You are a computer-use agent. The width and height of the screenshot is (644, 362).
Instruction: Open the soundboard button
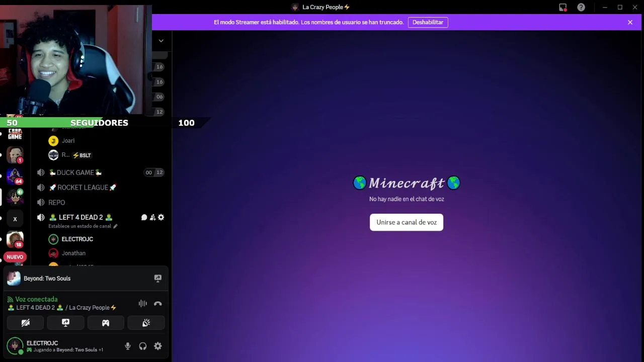tap(146, 323)
